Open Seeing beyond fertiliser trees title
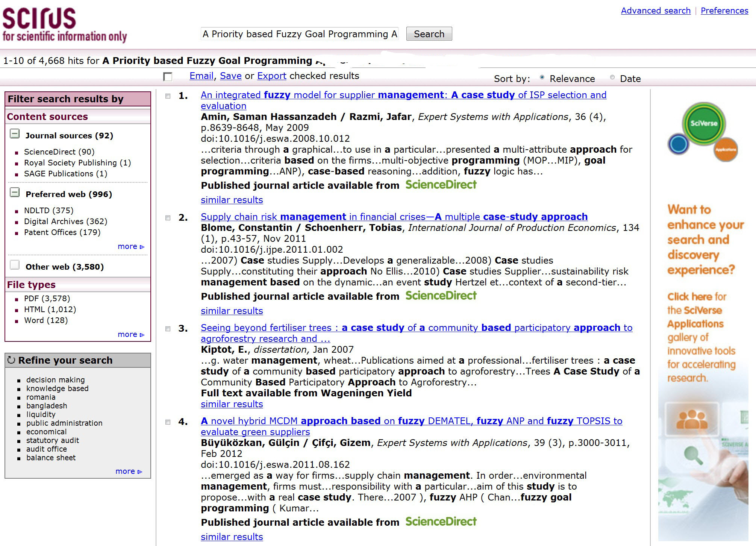The width and height of the screenshot is (756, 546). 417,333
